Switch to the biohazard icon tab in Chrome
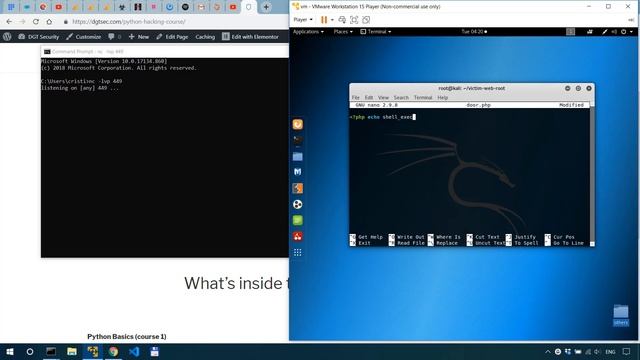This screenshot has width=640, height=360. 122,7
